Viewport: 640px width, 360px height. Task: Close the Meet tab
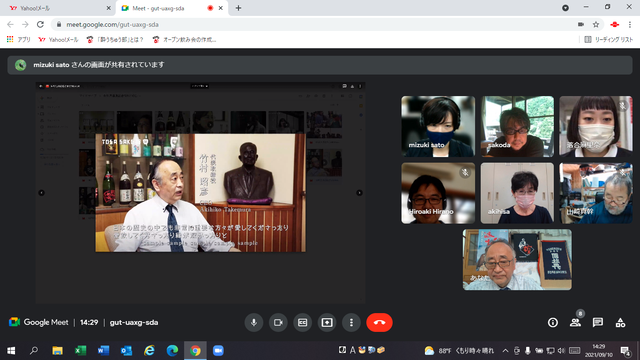pyautogui.click(x=221, y=8)
